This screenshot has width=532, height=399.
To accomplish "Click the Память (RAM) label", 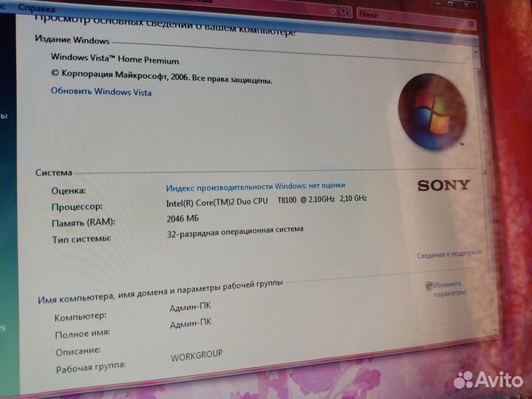I will pos(83,222).
